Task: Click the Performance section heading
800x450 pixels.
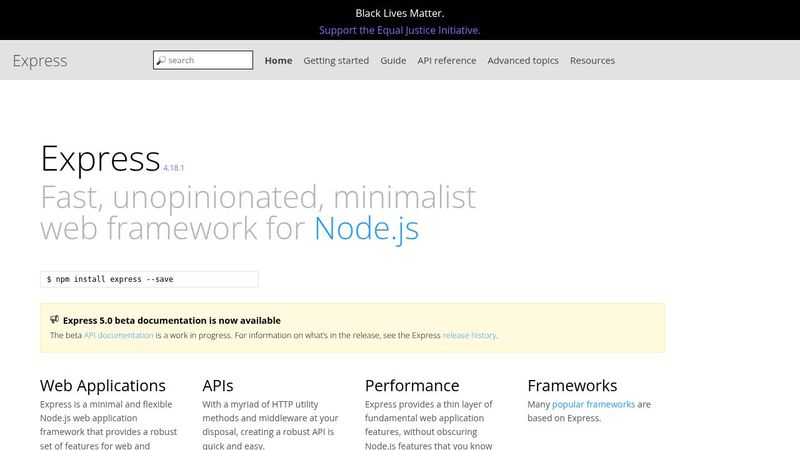Action: coord(412,385)
